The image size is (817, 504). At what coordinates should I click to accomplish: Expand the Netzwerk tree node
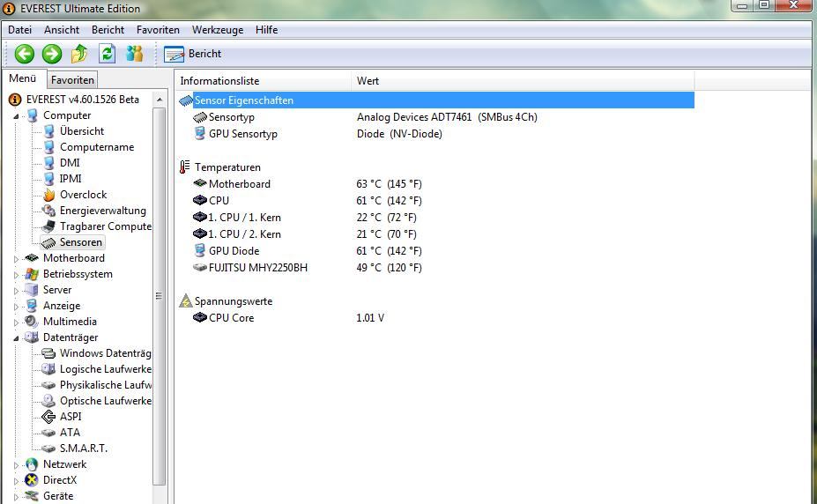16,464
